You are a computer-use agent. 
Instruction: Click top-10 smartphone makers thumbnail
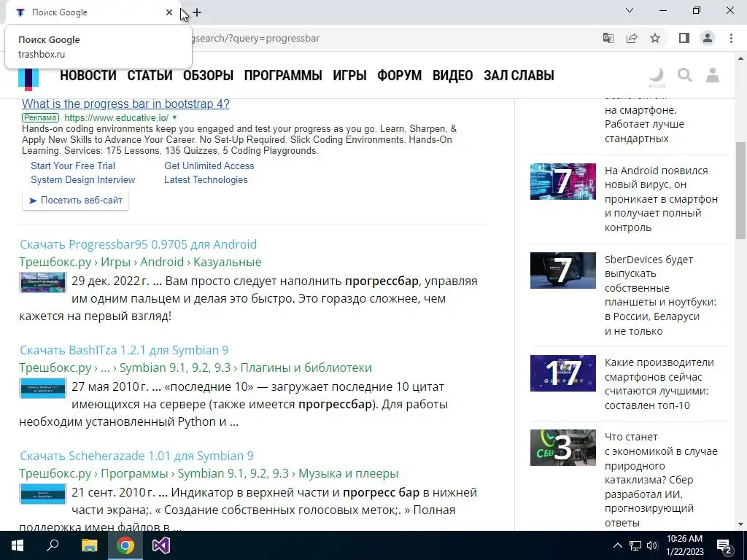(x=563, y=373)
